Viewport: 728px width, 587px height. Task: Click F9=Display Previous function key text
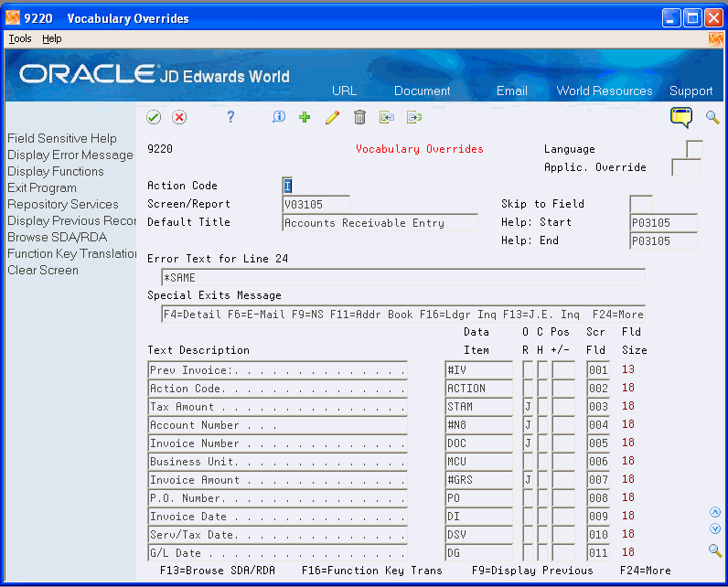532,571
